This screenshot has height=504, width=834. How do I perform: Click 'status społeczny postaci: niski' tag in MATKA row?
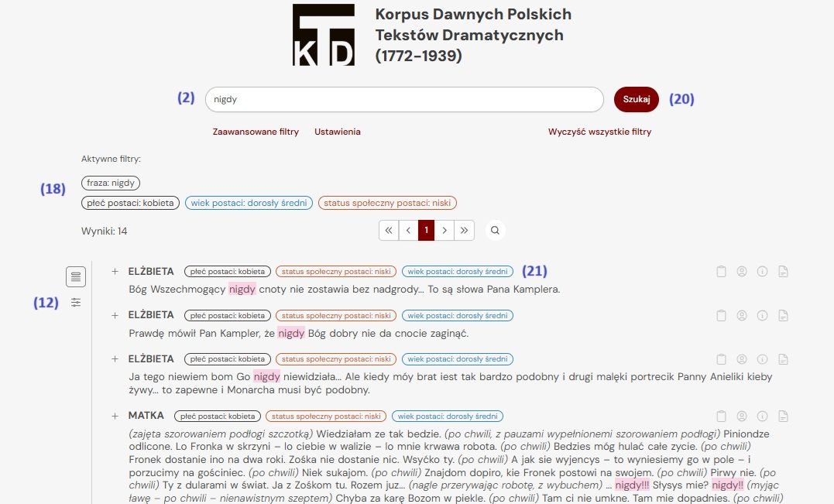[326, 417]
